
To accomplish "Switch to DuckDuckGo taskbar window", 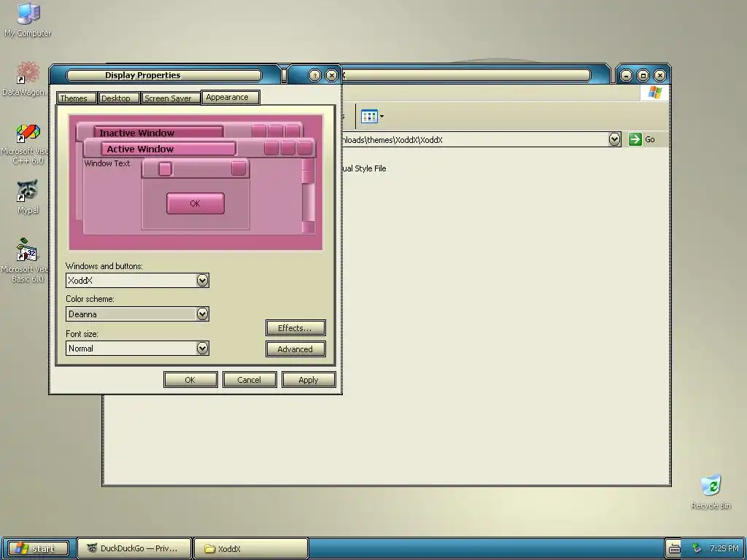I will point(134,548).
